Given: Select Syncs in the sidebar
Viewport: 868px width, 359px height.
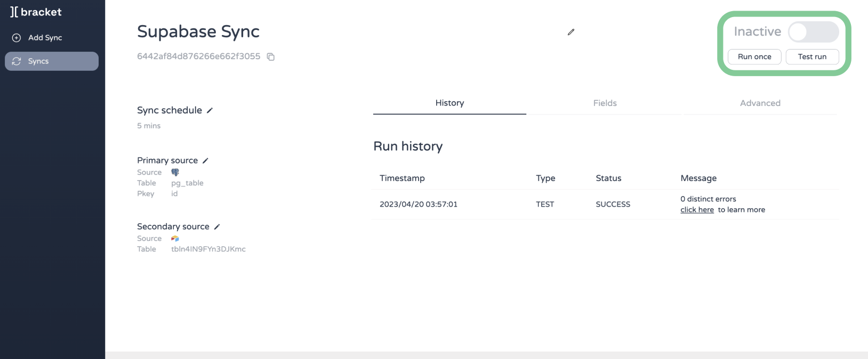Looking at the screenshot, I should 52,61.
